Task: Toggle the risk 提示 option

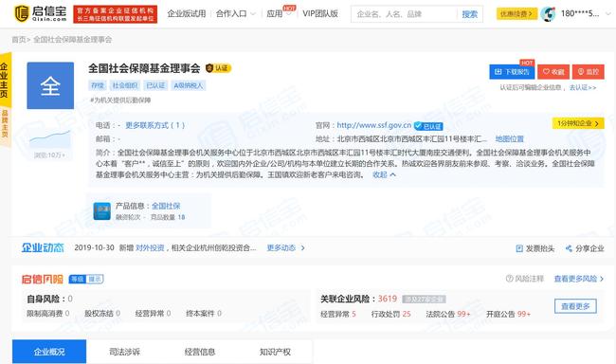Action: click(95, 279)
